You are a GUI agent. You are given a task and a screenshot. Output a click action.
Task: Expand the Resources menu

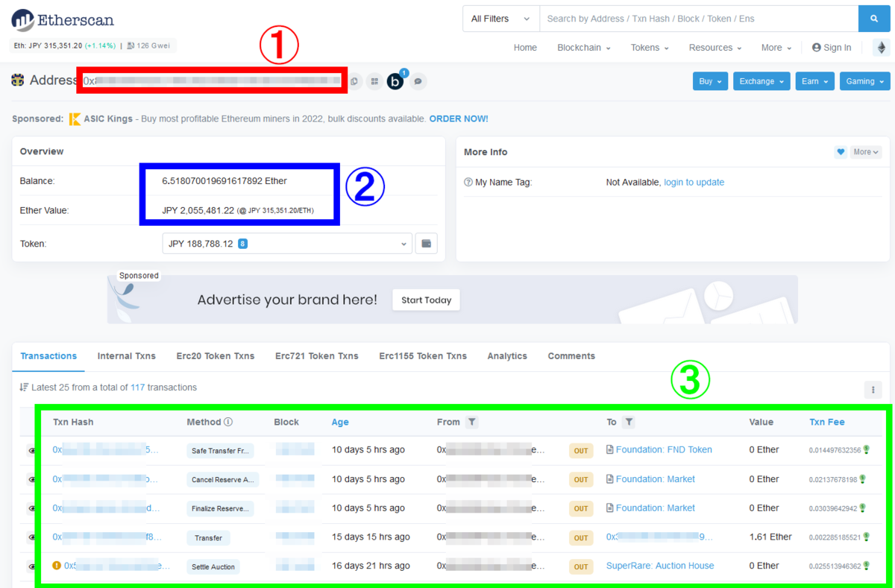tap(715, 48)
